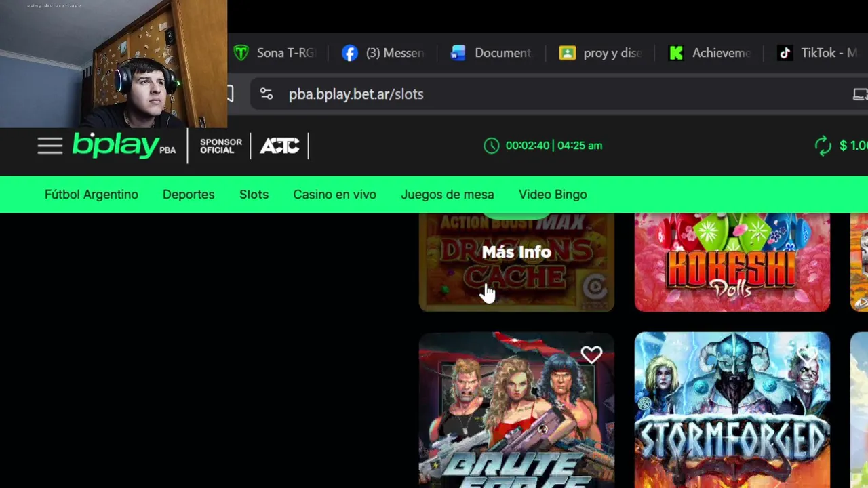Open Deportes section
This screenshot has width=868, height=488.
pos(189,195)
